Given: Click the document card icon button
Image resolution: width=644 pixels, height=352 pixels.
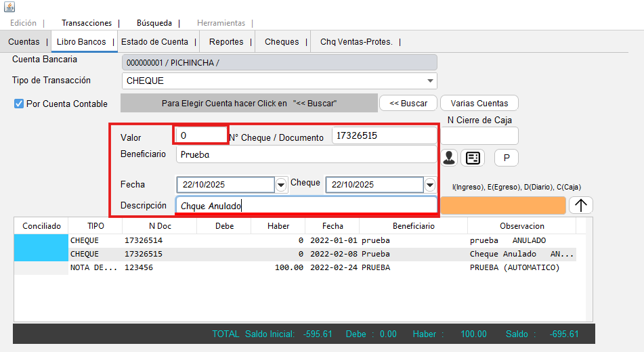Looking at the screenshot, I should (x=473, y=158).
